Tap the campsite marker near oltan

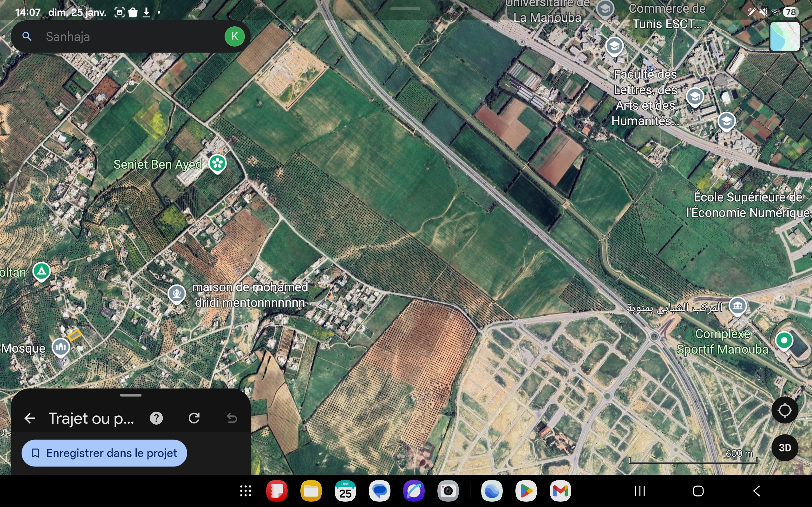pyautogui.click(x=41, y=272)
